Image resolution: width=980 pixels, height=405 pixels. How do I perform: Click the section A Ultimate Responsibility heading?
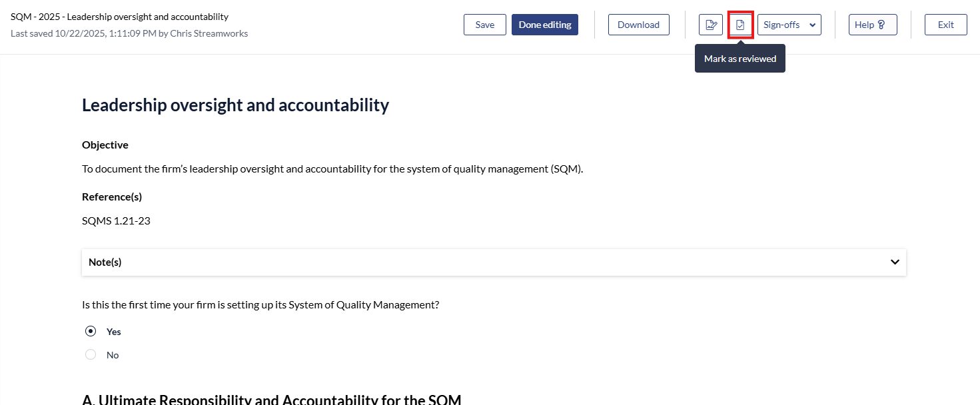(x=271, y=400)
